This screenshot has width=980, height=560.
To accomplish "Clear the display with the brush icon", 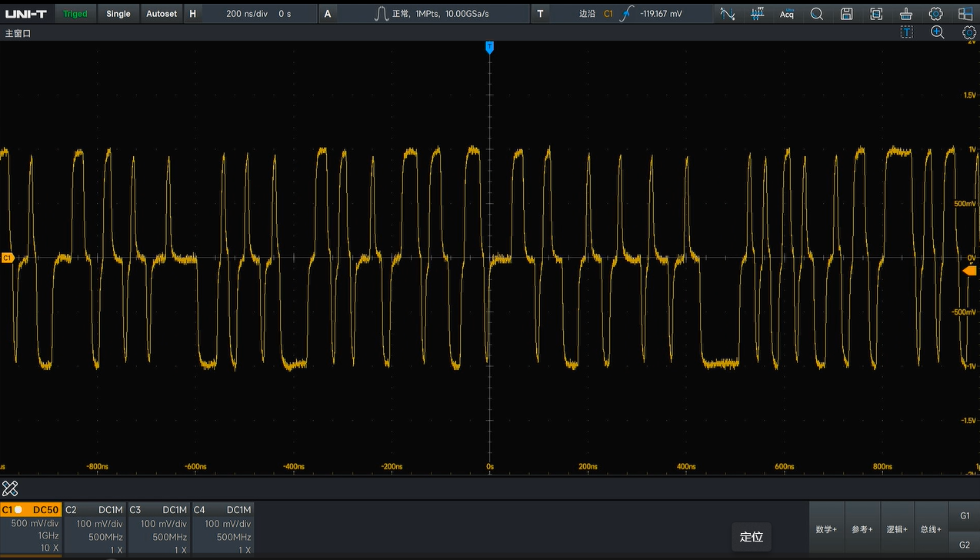I will (906, 14).
